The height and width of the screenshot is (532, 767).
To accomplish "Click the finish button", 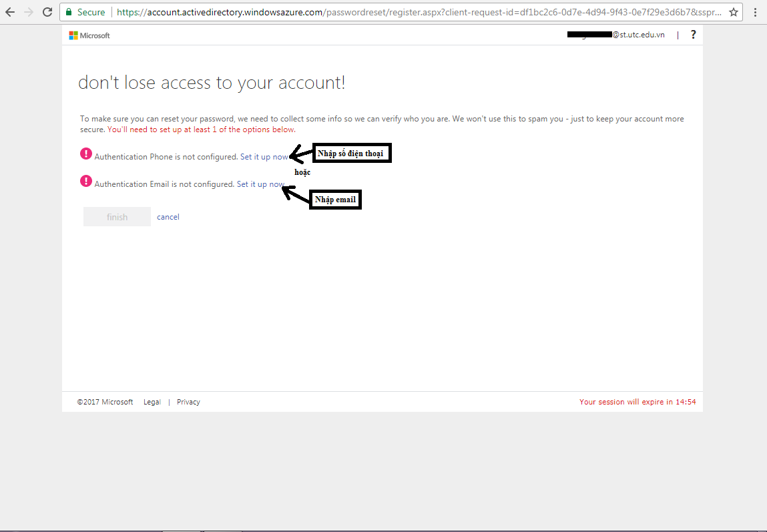I will (117, 217).
